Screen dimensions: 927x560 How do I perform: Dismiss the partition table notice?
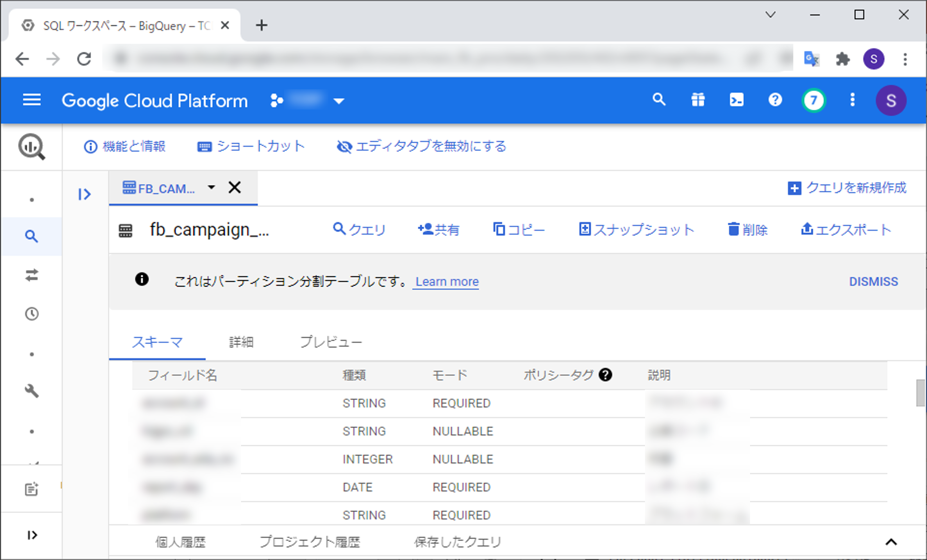(x=873, y=281)
